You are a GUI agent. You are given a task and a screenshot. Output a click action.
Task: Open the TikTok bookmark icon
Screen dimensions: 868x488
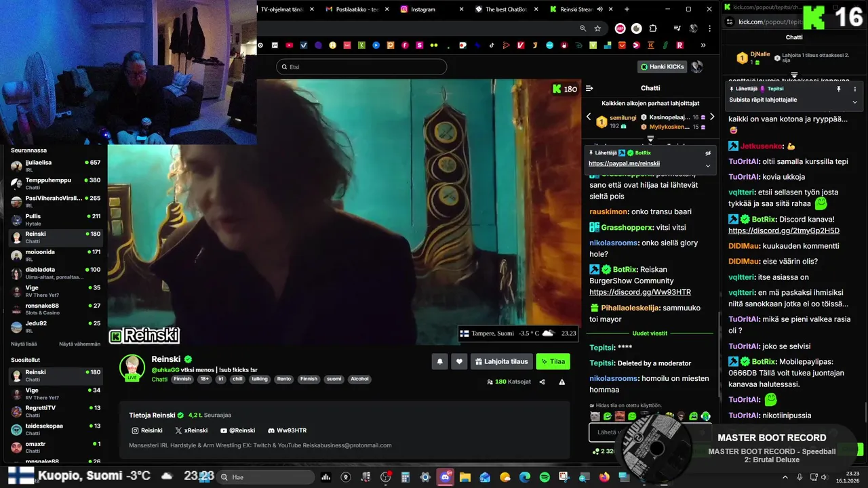pyautogui.click(x=492, y=45)
